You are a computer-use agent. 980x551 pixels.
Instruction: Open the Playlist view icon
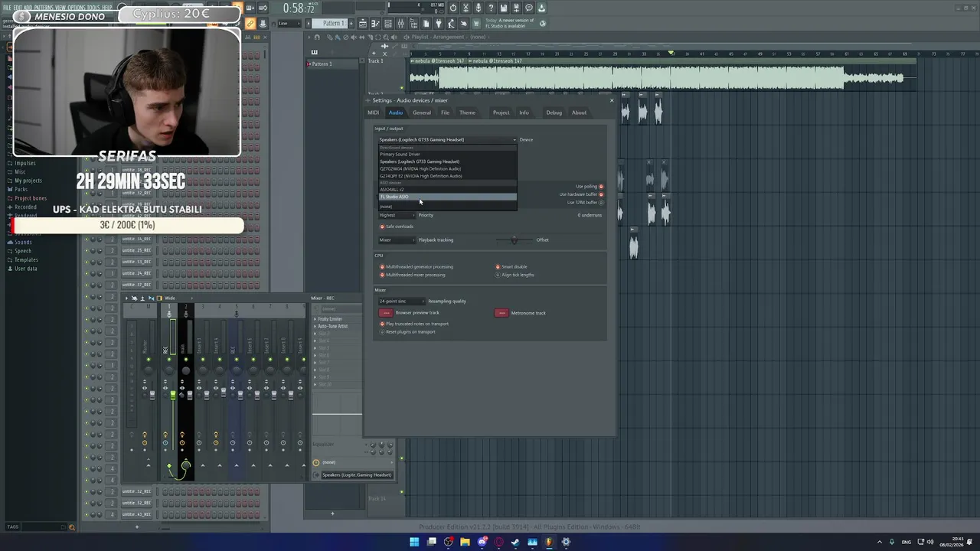[363, 24]
